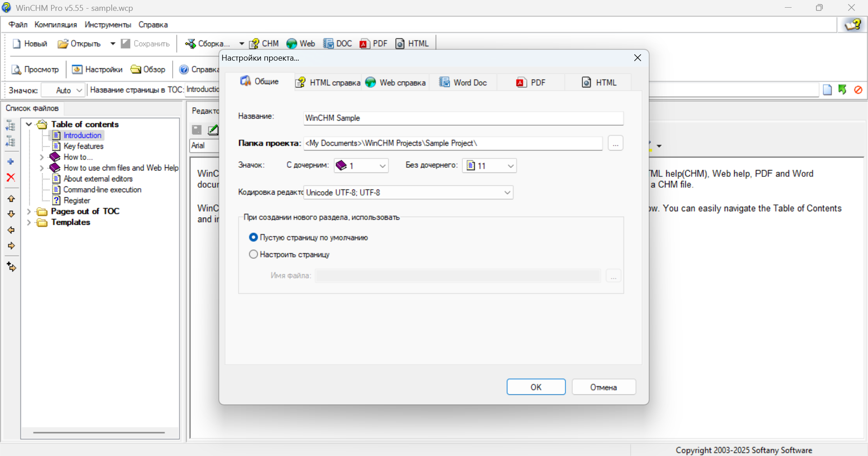Open the Просмотр preview tool

35,69
